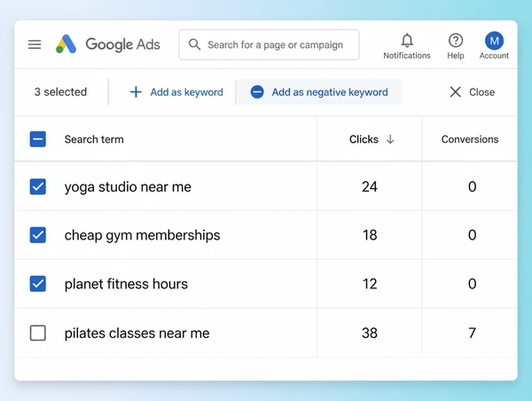Click the 38 clicks value
The width and height of the screenshot is (532, 401).
[x=370, y=333]
